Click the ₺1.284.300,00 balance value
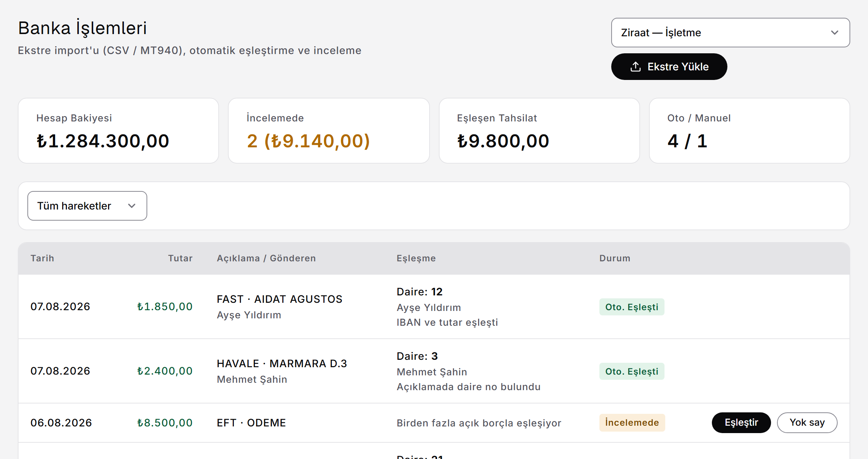 point(103,141)
